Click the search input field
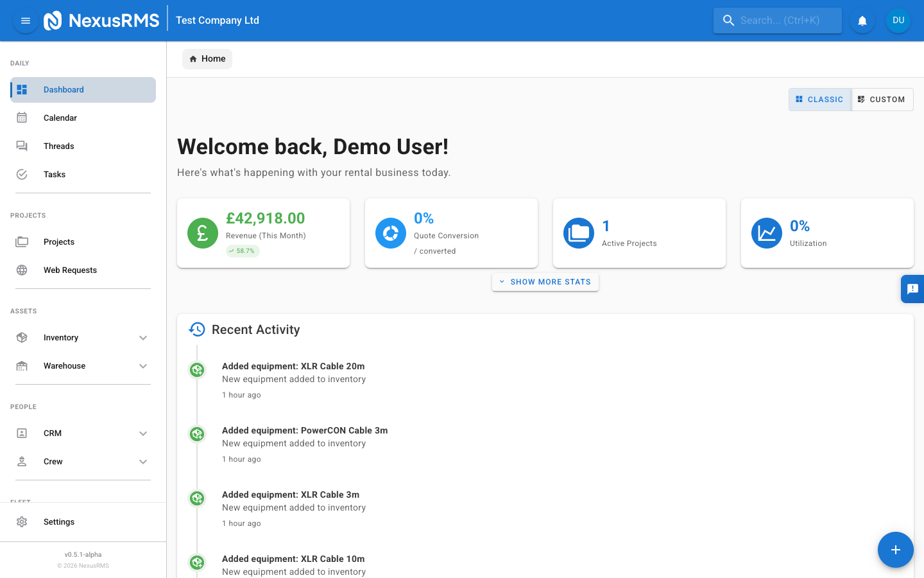 pyautogui.click(x=777, y=20)
